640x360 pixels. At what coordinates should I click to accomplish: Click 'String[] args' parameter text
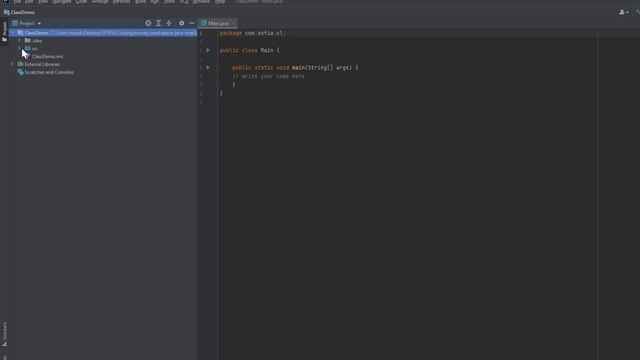click(330, 67)
